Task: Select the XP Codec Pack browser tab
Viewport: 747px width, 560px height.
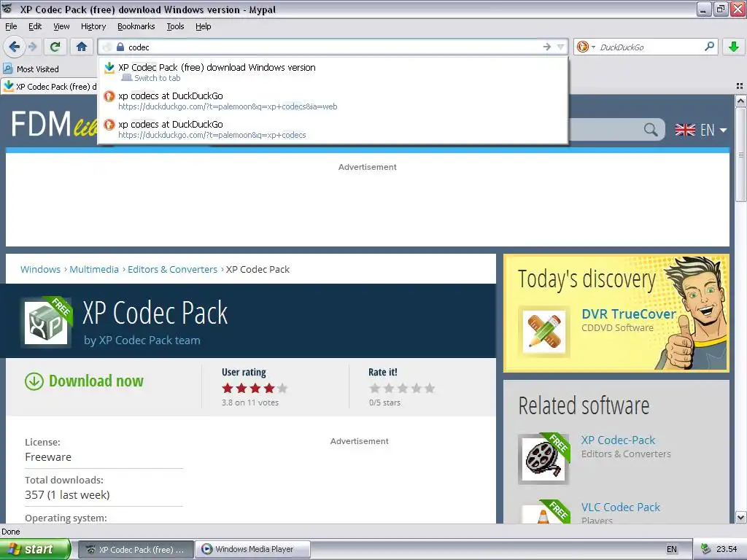Action: pyautogui.click(x=49, y=87)
